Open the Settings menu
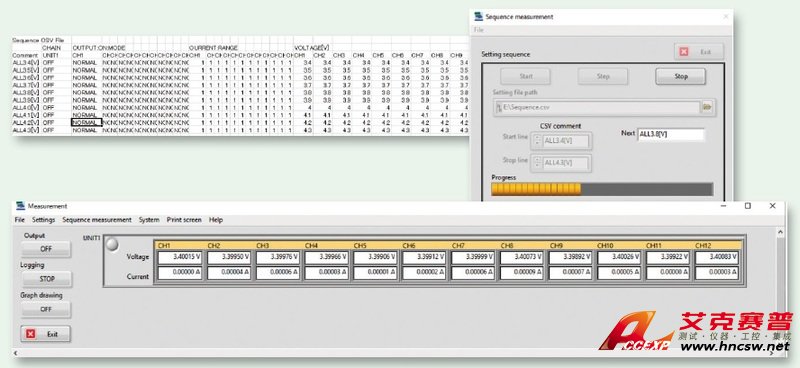Screen dimensions: 800x368 click(x=43, y=220)
